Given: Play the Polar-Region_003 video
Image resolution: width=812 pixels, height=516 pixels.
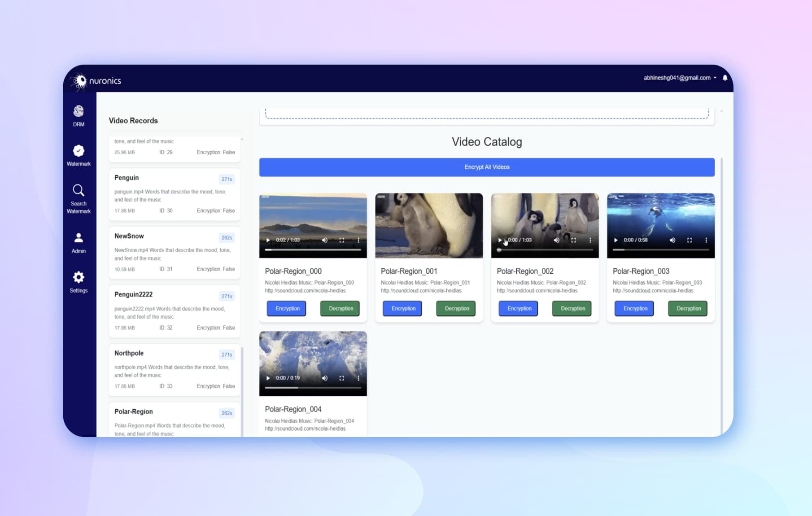Looking at the screenshot, I should [616, 240].
